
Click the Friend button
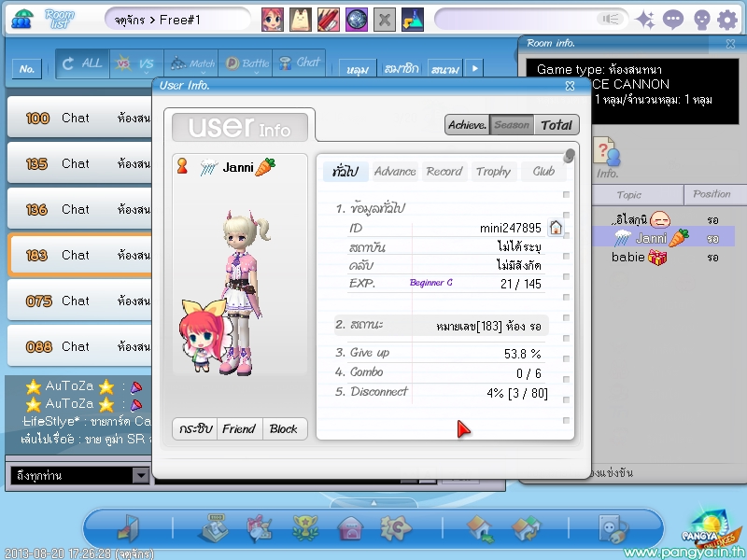tap(239, 429)
